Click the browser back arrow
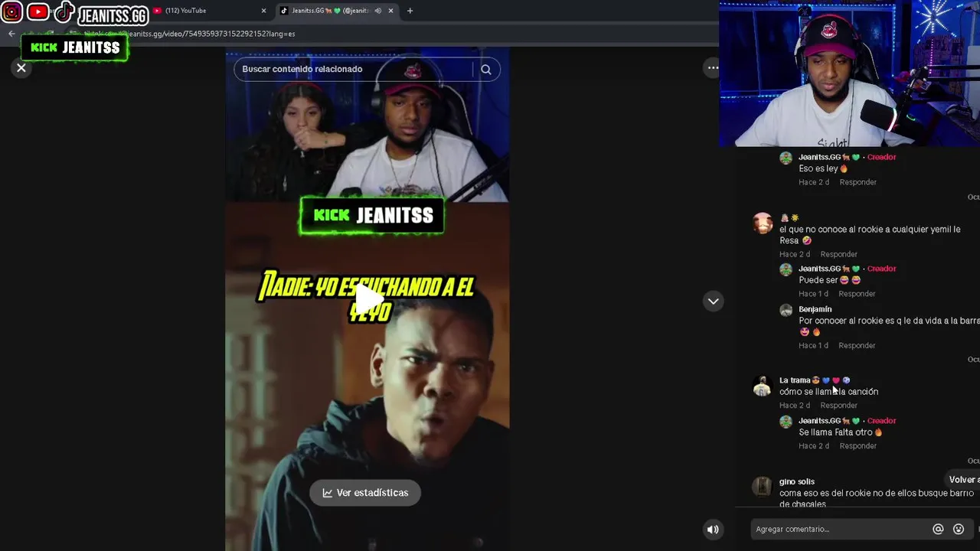980x551 pixels. pyautogui.click(x=11, y=34)
